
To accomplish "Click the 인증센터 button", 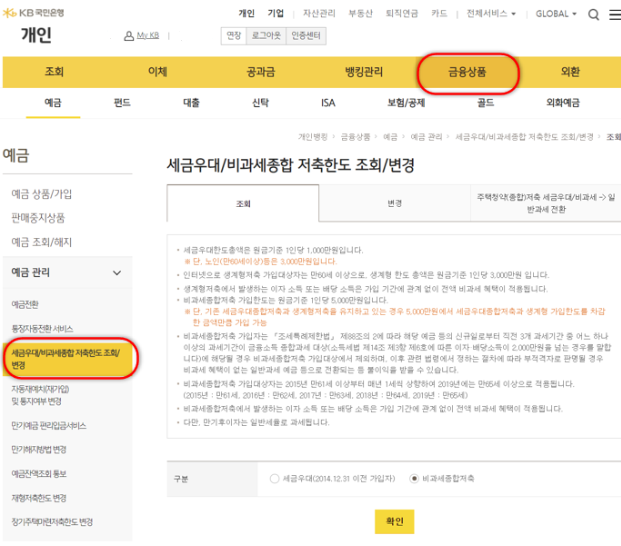I will click(x=306, y=36).
